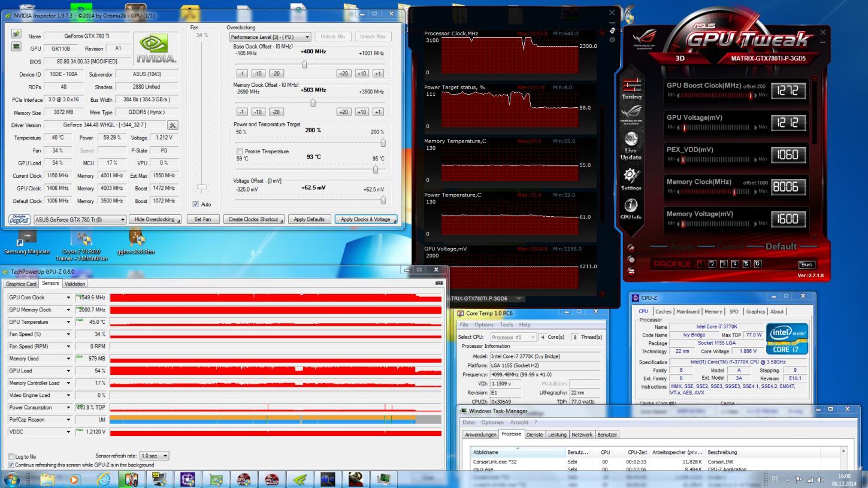Viewport: 868px width, 488px height.
Task: Click the PayPal Donate button in NVIDIA Inspector
Action: pos(20,219)
